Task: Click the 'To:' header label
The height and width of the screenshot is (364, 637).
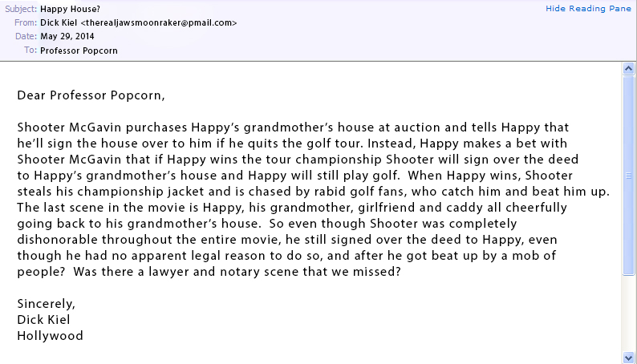Action: (30, 50)
